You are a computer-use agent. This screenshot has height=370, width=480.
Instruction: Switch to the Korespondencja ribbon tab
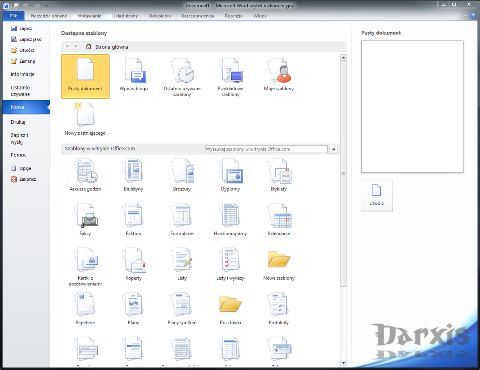(198, 16)
